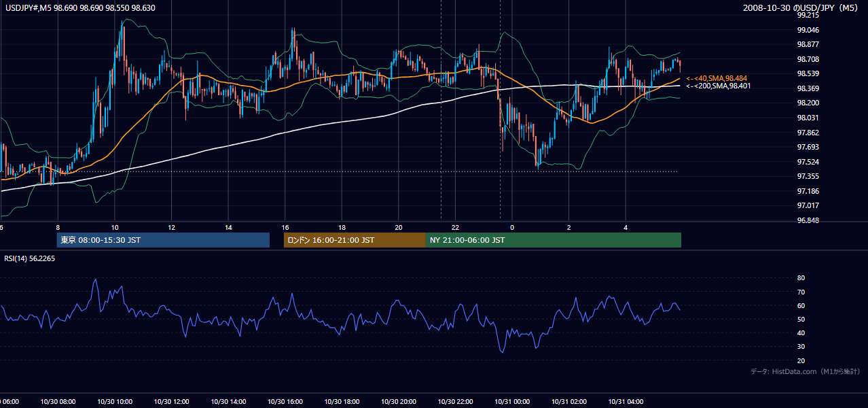Select price axis value 98.539
The image size is (868, 408).
pyautogui.click(x=808, y=73)
